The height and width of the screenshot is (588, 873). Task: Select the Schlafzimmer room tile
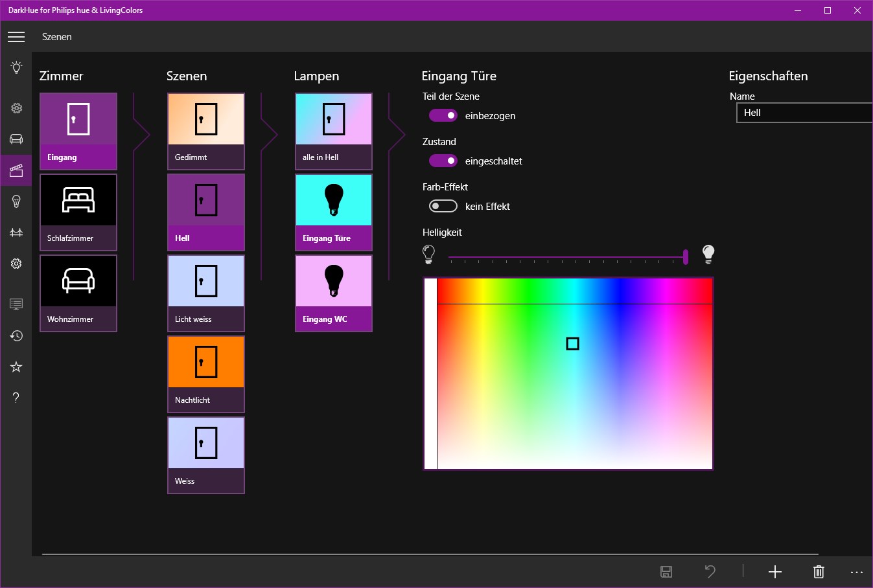click(x=78, y=212)
